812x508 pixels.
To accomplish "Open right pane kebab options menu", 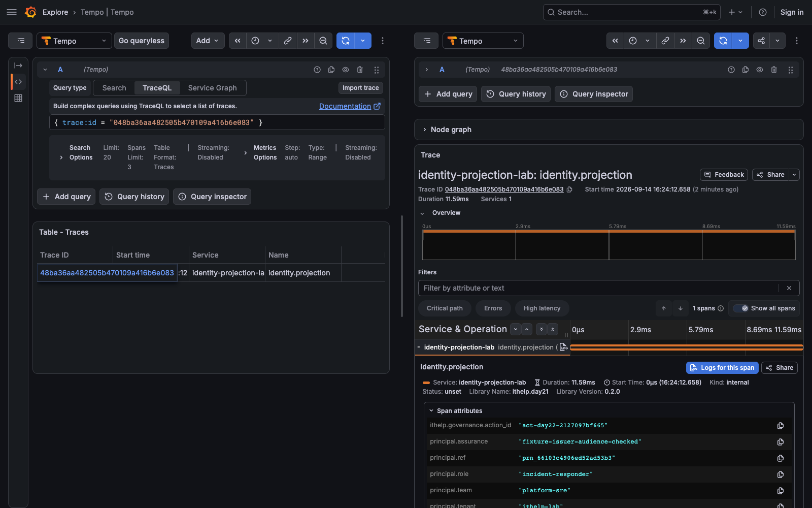I will pyautogui.click(x=797, y=41).
